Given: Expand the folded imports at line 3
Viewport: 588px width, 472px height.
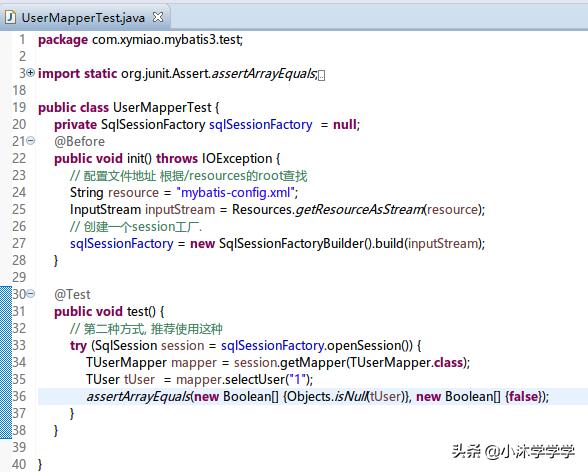Looking at the screenshot, I should point(31,72).
